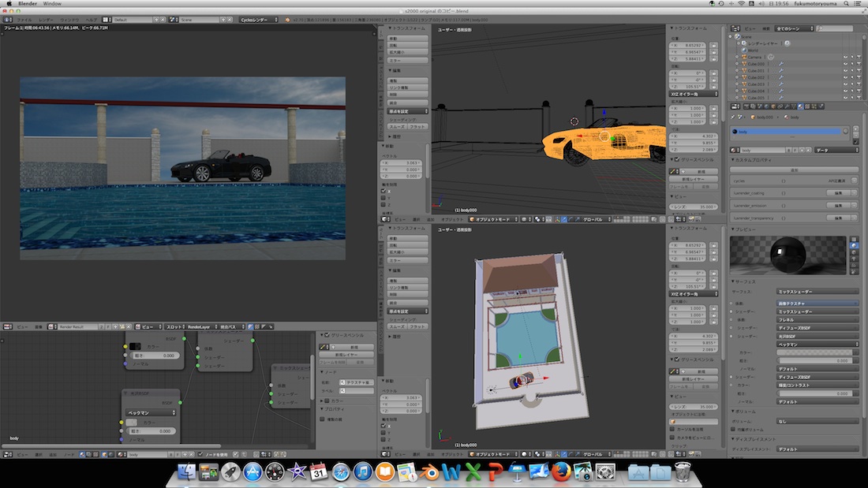
Task: Click the 追加 button under custom properties
Action: coord(794,169)
